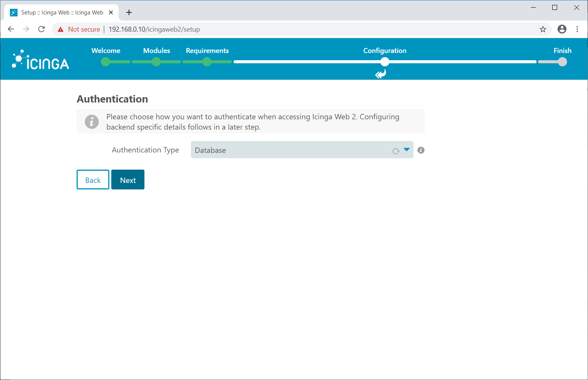Click the Configuration step marker on progress bar

[x=385, y=62]
